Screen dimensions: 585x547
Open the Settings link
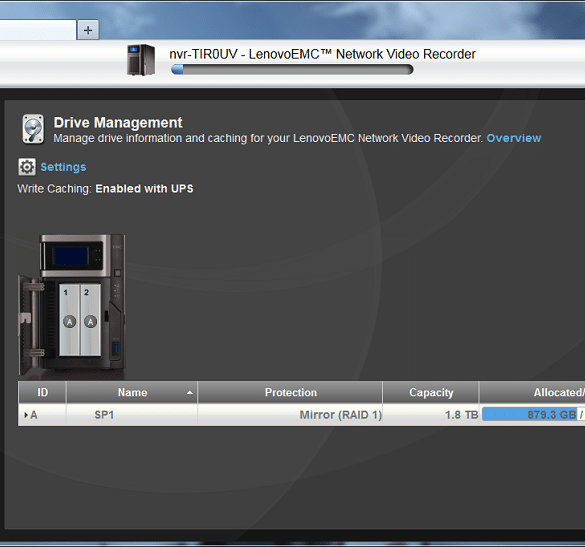(63, 167)
